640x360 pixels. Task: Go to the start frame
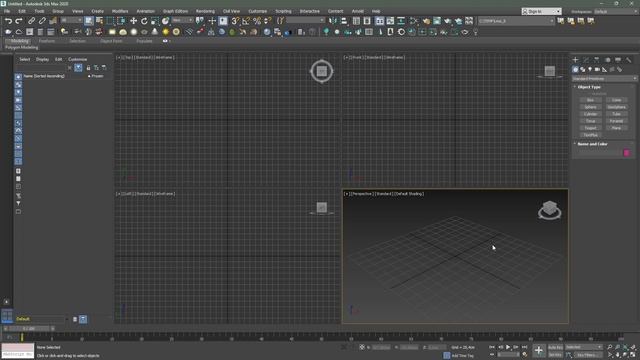coord(492,347)
